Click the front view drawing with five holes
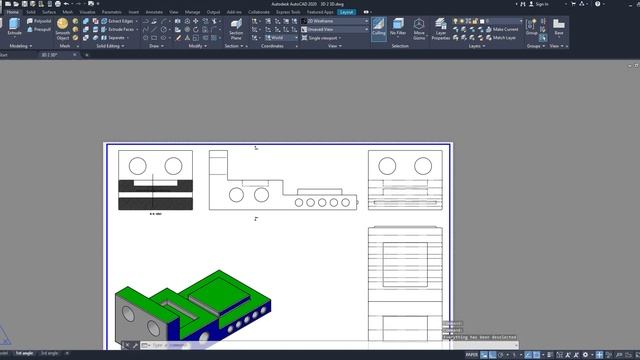The width and height of the screenshot is (640, 360). [x=283, y=180]
